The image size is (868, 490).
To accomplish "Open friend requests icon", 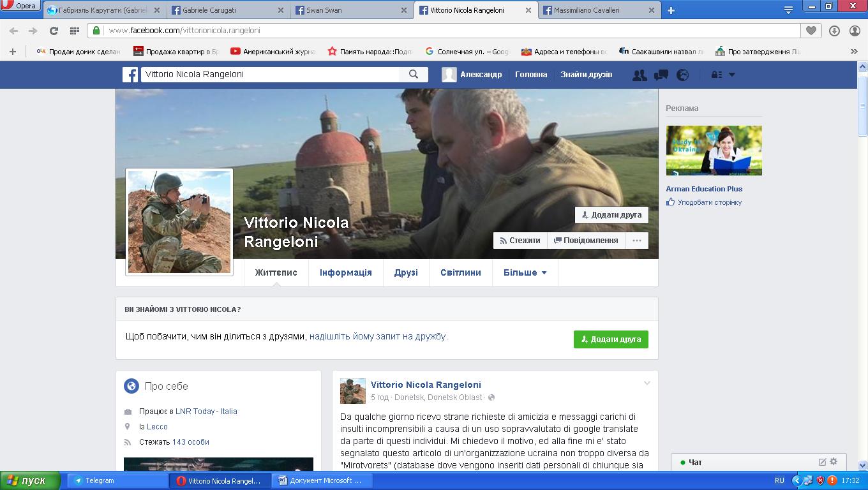I will point(639,75).
